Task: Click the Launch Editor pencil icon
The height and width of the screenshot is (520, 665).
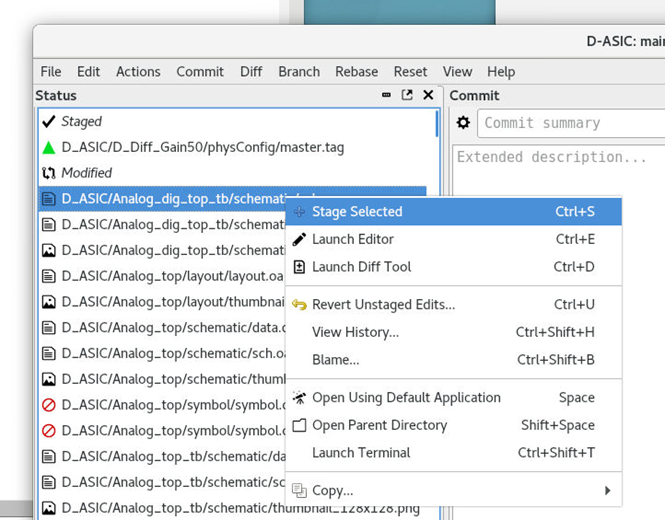Action: 299,239
